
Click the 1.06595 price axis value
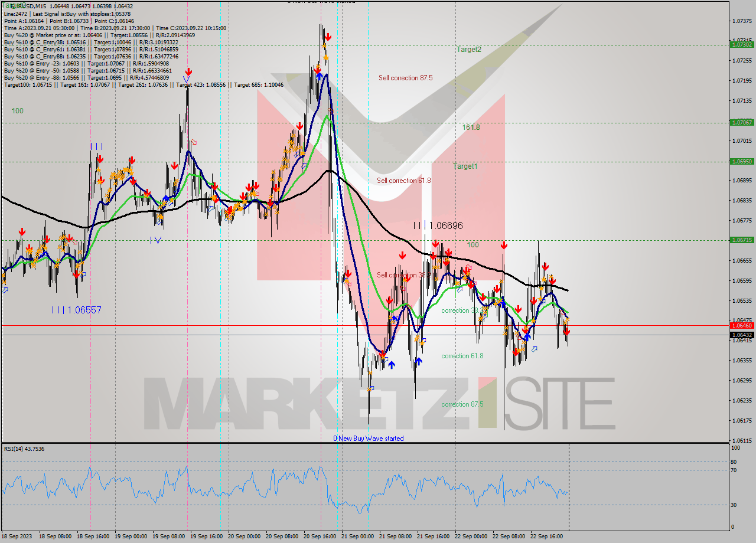(741, 280)
